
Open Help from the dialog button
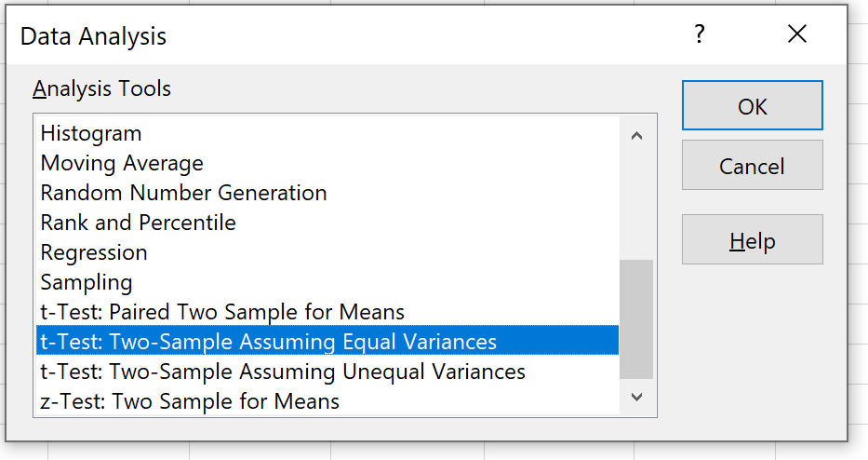(752, 241)
